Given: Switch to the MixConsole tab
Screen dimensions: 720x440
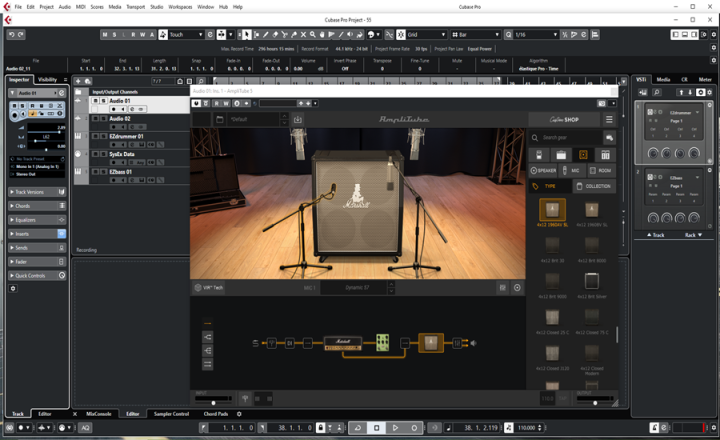Looking at the screenshot, I should tap(99, 414).
